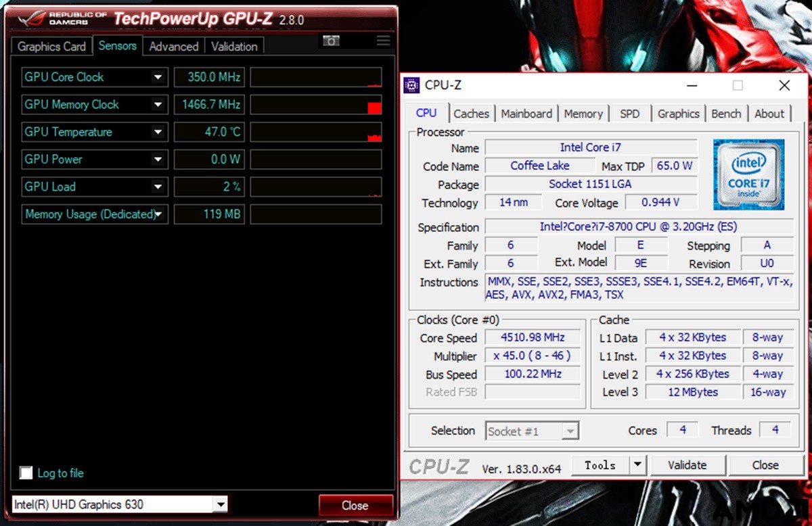Click the Close button in CPU-Z

point(765,465)
